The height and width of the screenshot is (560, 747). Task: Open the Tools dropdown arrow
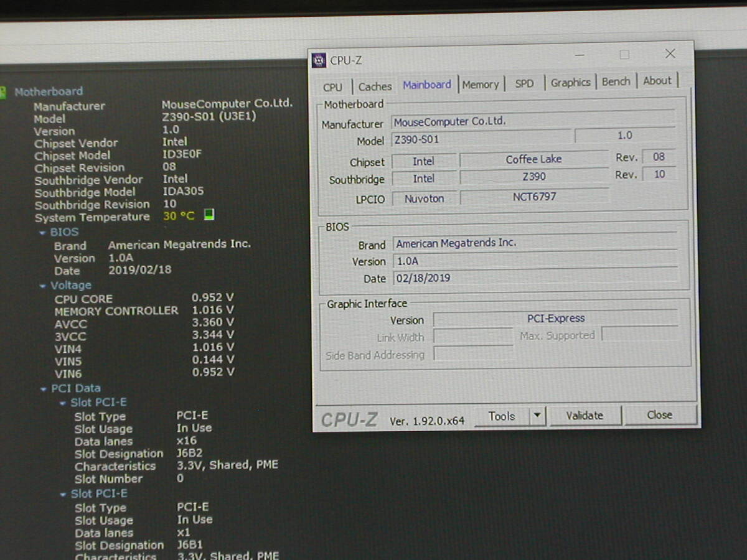[538, 416]
